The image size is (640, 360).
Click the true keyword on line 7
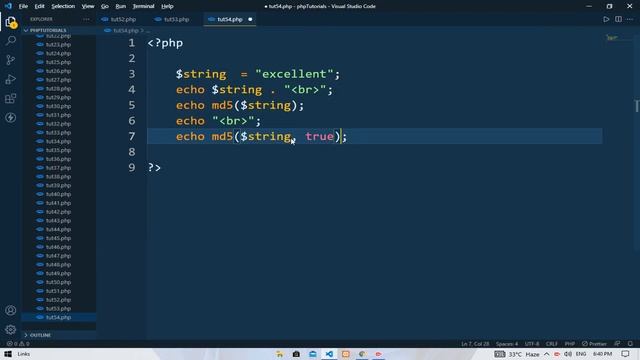click(319, 136)
